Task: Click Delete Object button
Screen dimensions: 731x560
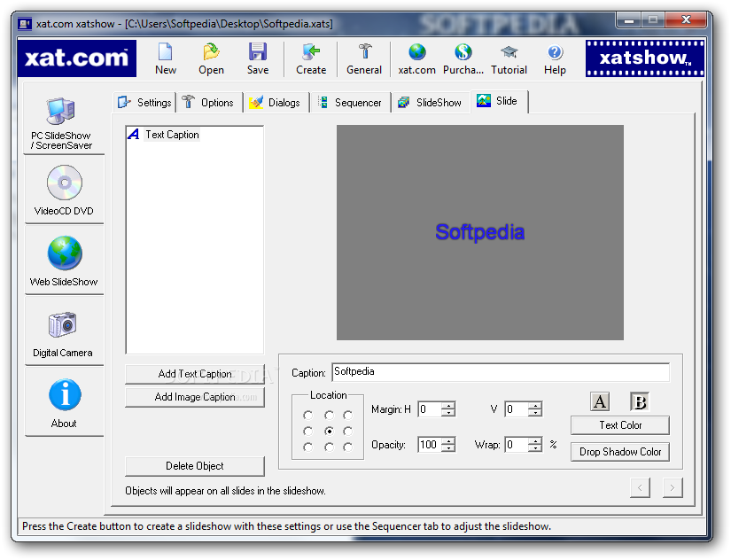Action: click(x=195, y=466)
